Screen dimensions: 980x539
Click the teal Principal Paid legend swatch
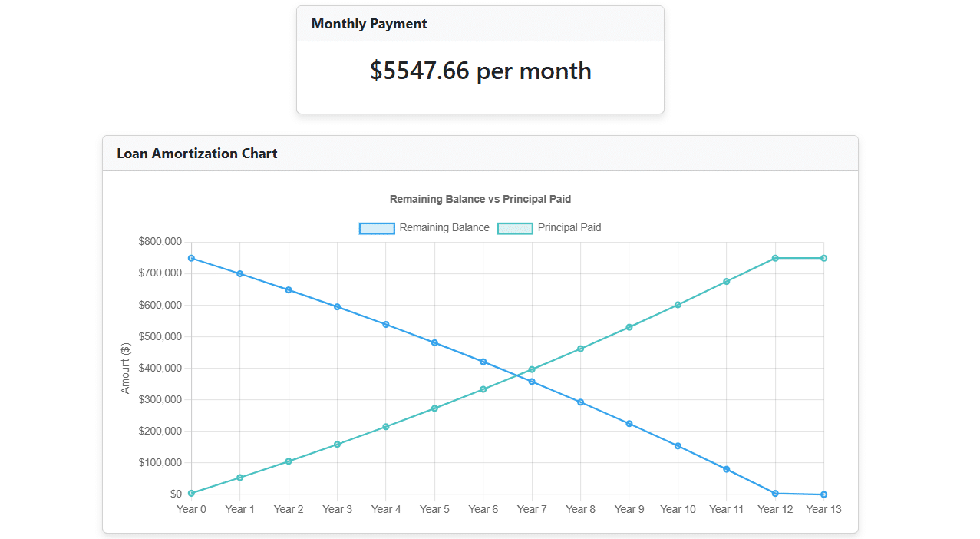pyautogui.click(x=515, y=228)
